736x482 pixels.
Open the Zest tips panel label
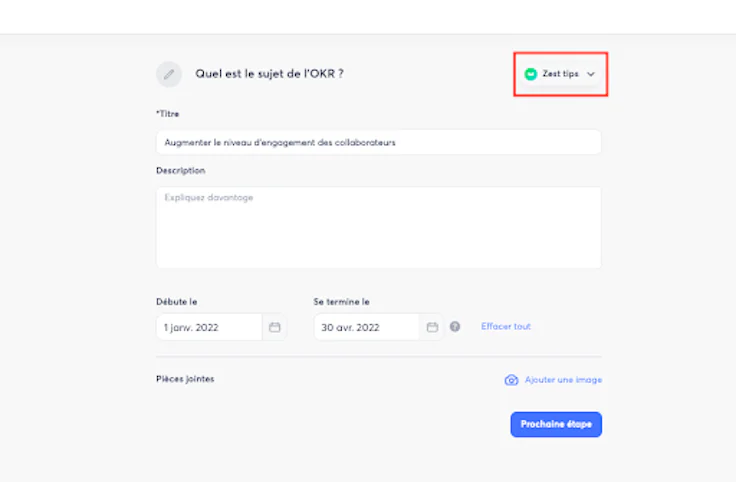560,74
